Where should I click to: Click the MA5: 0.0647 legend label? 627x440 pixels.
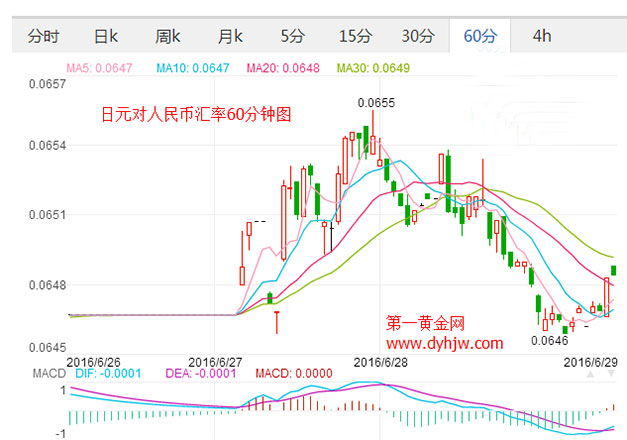coord(99,68)
